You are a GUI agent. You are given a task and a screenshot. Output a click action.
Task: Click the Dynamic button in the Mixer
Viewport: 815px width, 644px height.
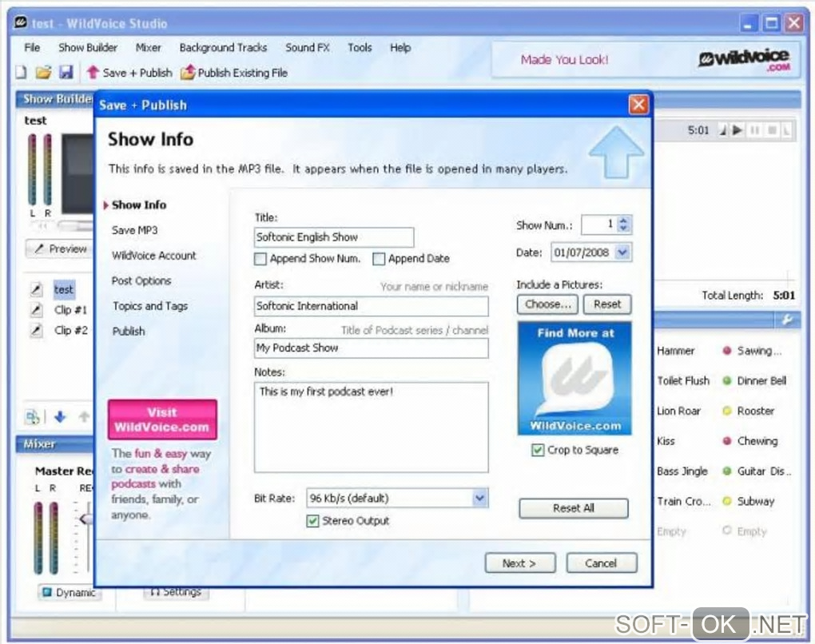(70, 593)
